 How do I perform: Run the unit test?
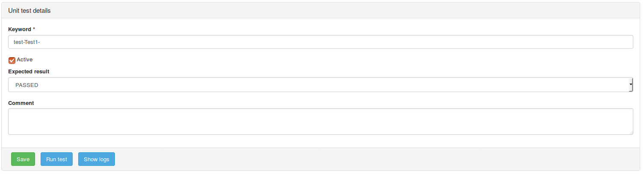56,159
